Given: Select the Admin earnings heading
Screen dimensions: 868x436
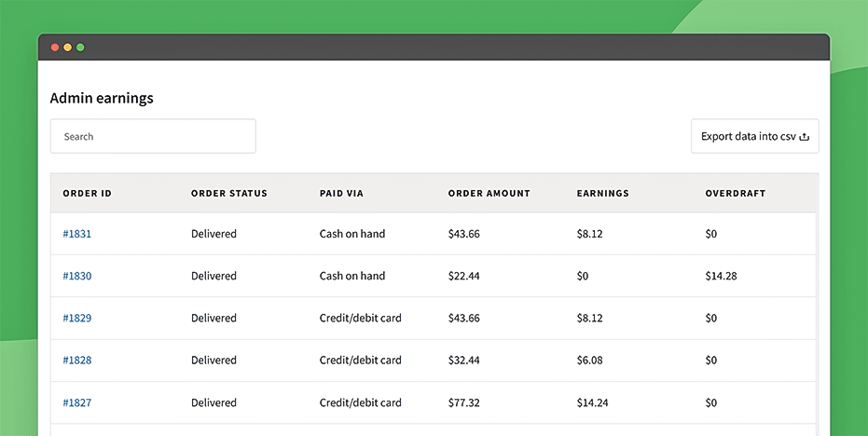Looking at the screenshot, I should click(x=102, y=99).
